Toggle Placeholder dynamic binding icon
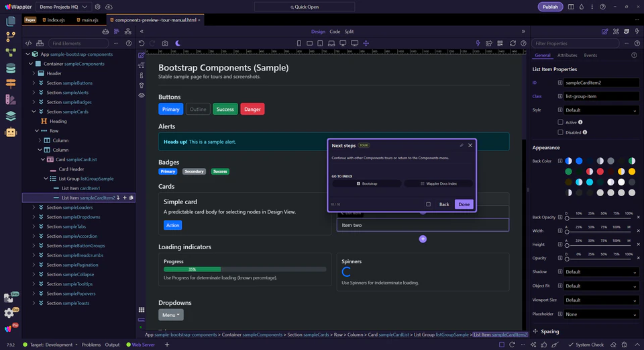This screenshot has width=644, height=350. 559,314
